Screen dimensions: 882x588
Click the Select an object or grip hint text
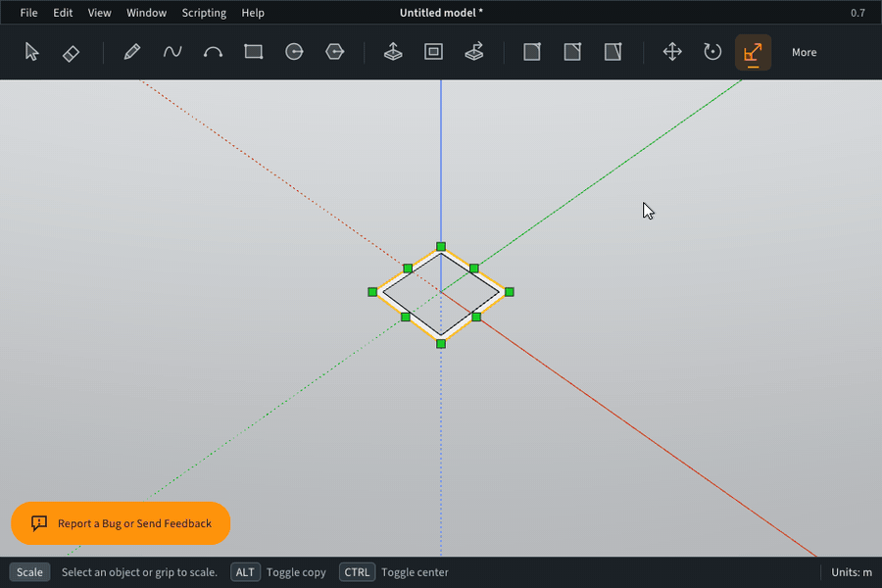pos(139,572)
